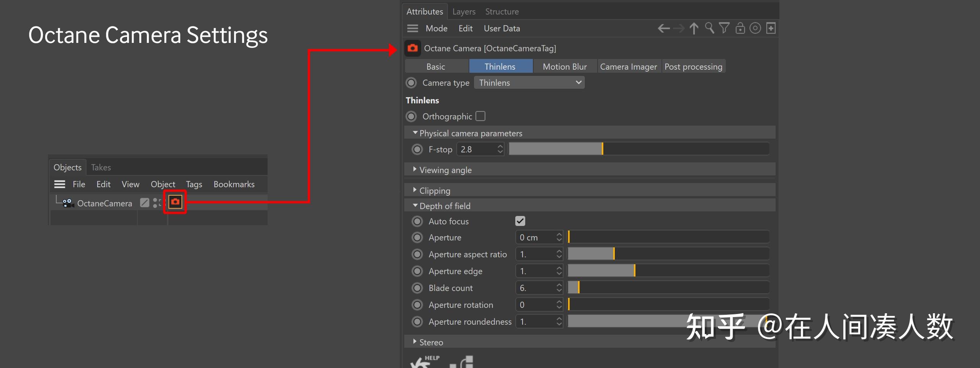The image size is (980, 368).
Task: Click the filter funnel icon in Attributes
Action: (724, 28)
